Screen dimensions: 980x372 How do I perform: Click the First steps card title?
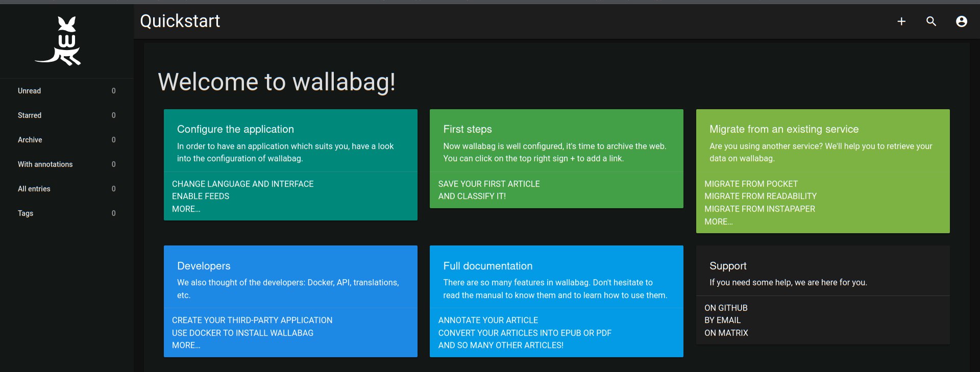pos(468,130)
